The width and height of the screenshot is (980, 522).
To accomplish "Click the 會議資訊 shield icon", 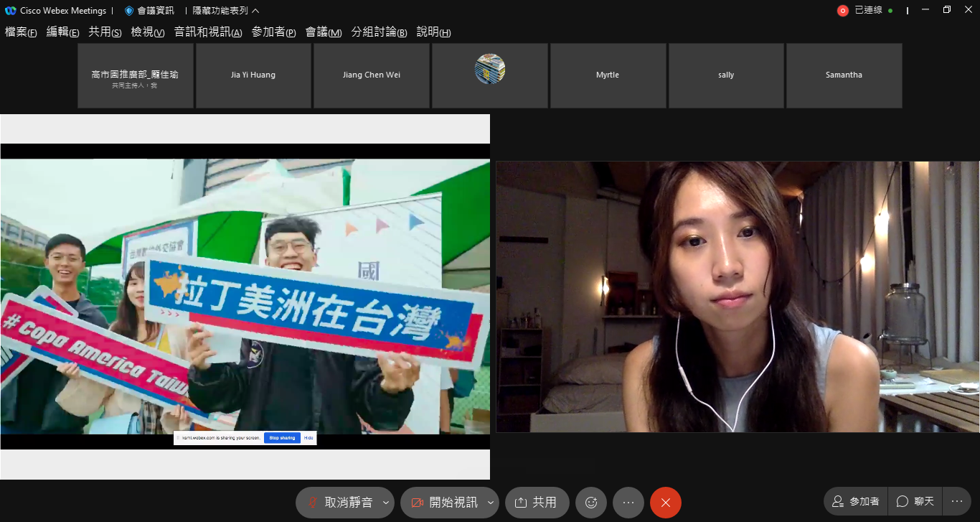I will point(129,11).
